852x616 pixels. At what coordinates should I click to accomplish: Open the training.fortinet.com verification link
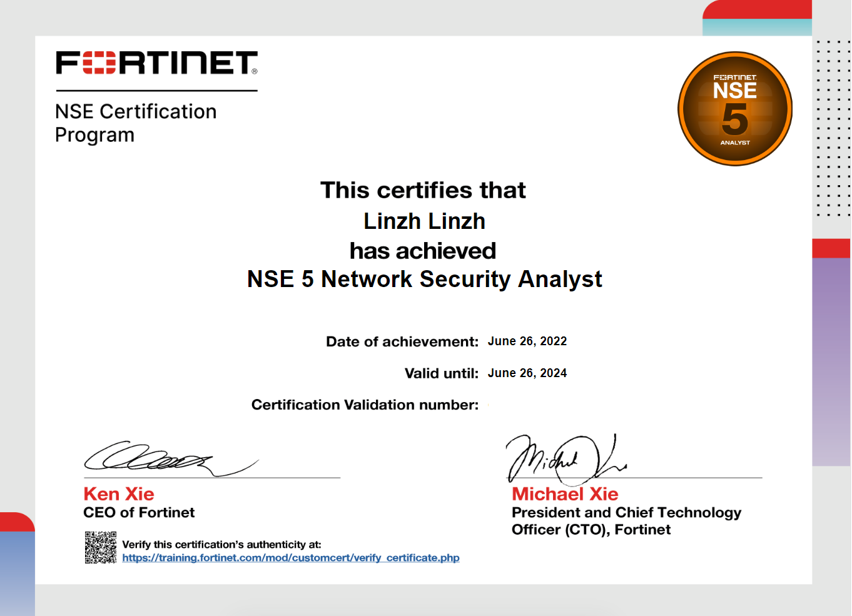[291, 558]
